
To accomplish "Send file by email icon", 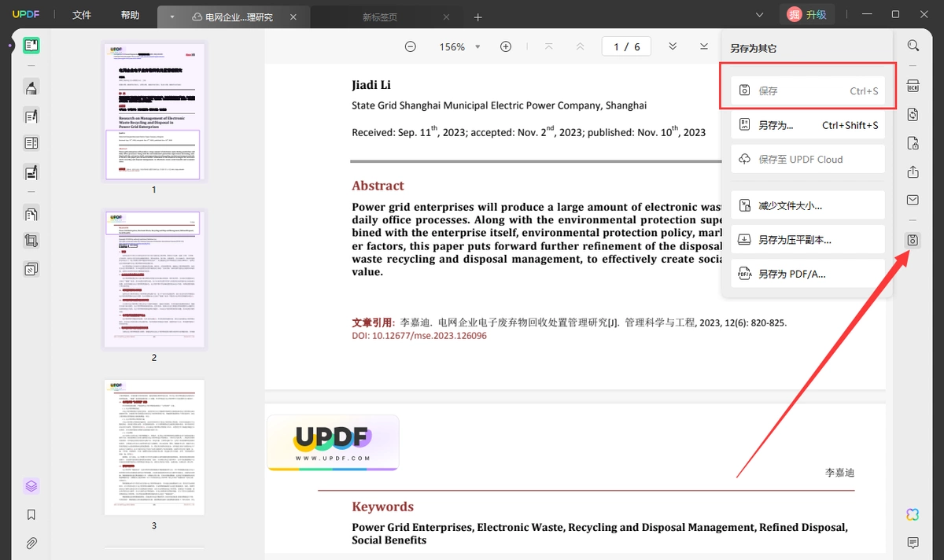I will [913, 200].
